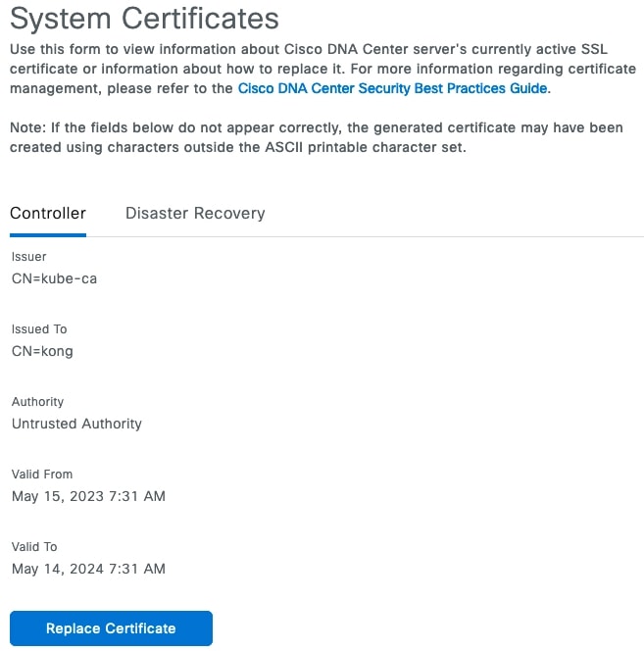The height and width of the screenshot is (651, 644).
Task: Select the Untrusted Authority value
Action: [76, 424]
